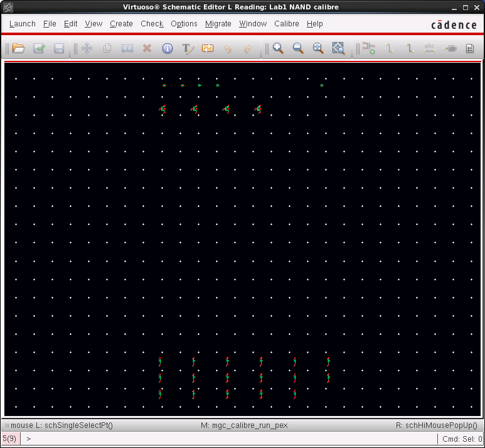Open the Create menu
Screen dimensions: 485x448
pyautogui.click(x=121, y=24)
